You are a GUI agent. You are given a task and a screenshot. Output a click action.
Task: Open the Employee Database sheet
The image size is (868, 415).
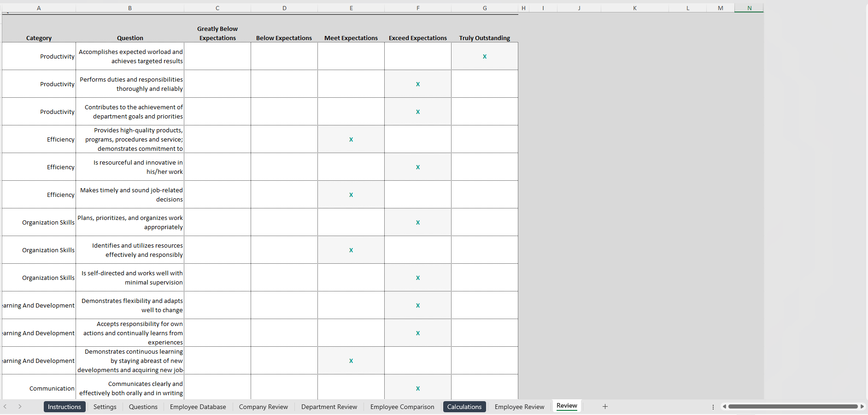198,407
